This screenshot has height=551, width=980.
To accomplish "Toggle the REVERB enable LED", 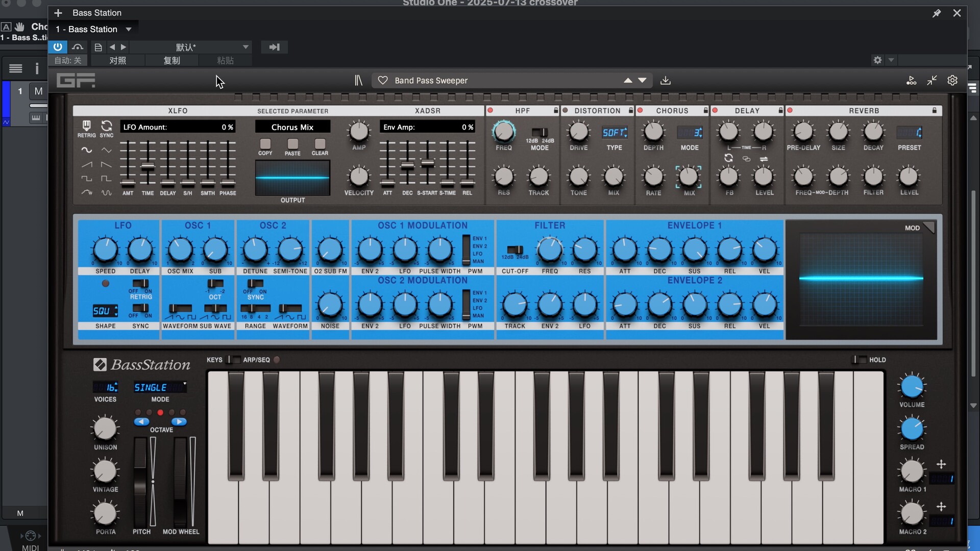I will point(790,111).
